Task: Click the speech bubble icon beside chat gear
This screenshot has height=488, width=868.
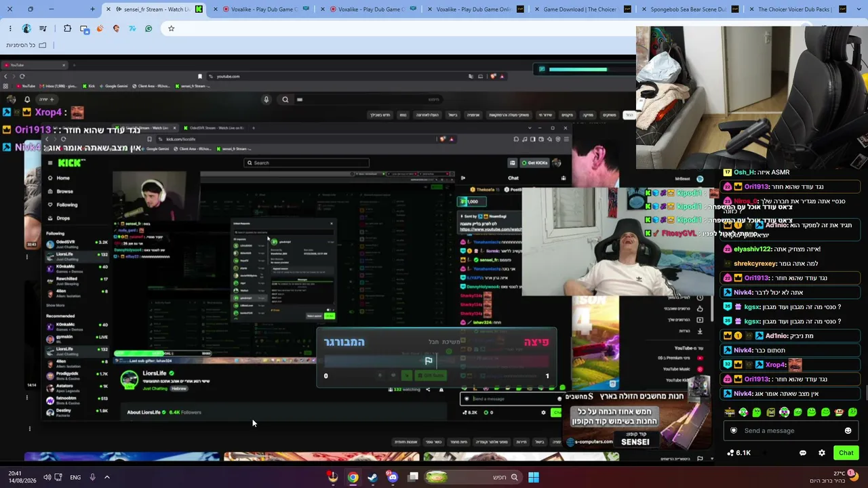Action: point(803,453)
